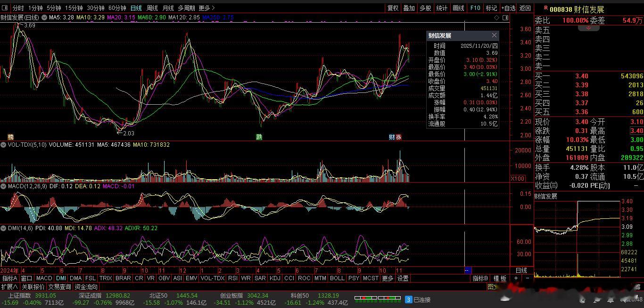Select the KDJ indicator tab
This screenshot has width=644, height=308.
[x=274, y=278]
